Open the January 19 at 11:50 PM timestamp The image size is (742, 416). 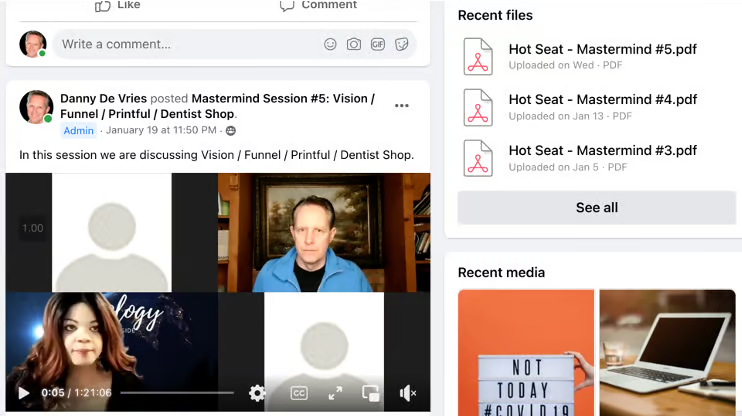pos(161,130)
